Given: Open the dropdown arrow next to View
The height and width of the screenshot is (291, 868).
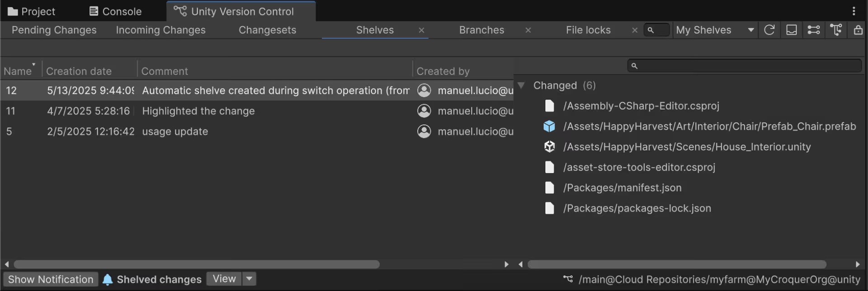Looking at the screenshot, I should point(249,279).
